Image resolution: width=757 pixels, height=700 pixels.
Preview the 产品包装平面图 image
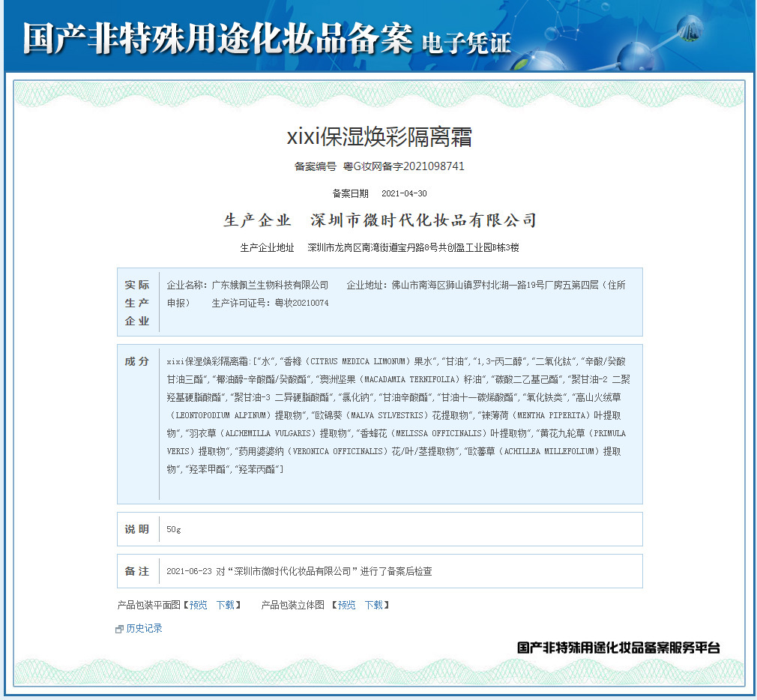tap(199, 605)
